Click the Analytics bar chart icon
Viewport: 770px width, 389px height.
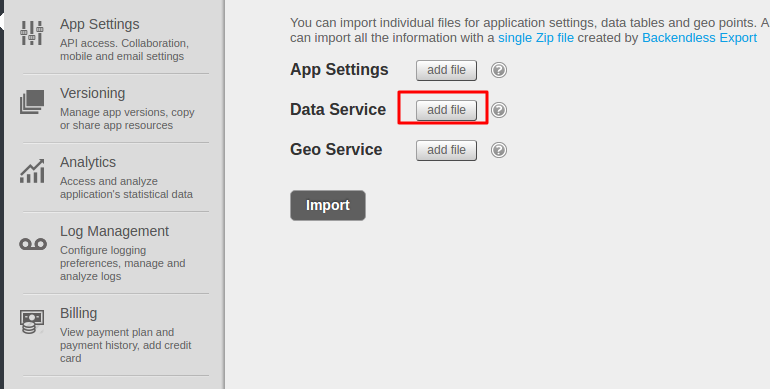click(32, 171)
